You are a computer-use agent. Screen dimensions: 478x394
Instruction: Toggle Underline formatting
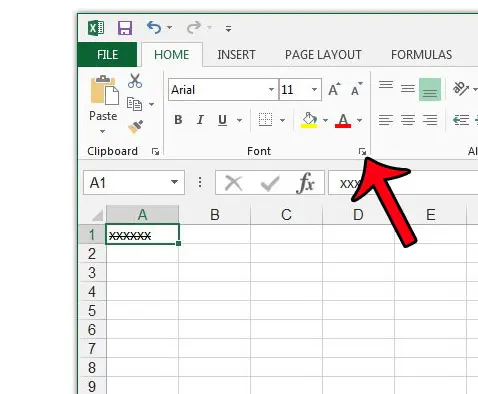pyautogui.click(x=222, y=120)
